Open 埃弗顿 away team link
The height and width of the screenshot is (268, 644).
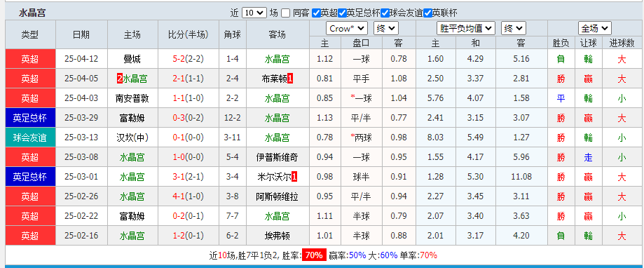click(277, 236)
